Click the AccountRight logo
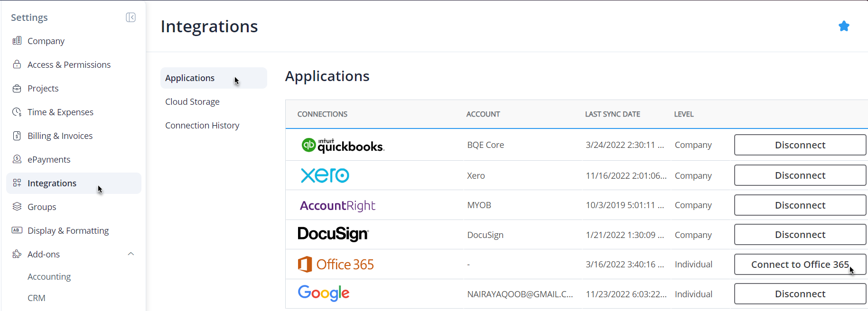The image size is (868, 311). click(337, 205)
